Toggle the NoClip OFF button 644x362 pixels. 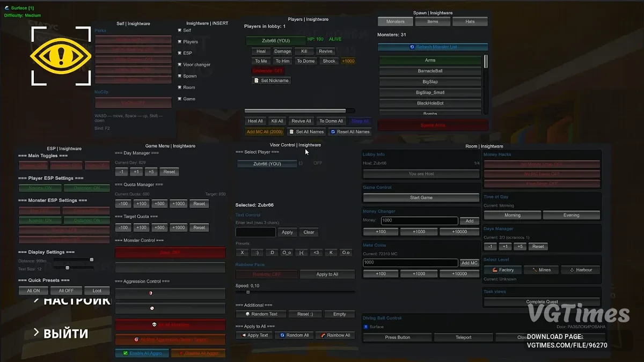[x=133, y=102]
